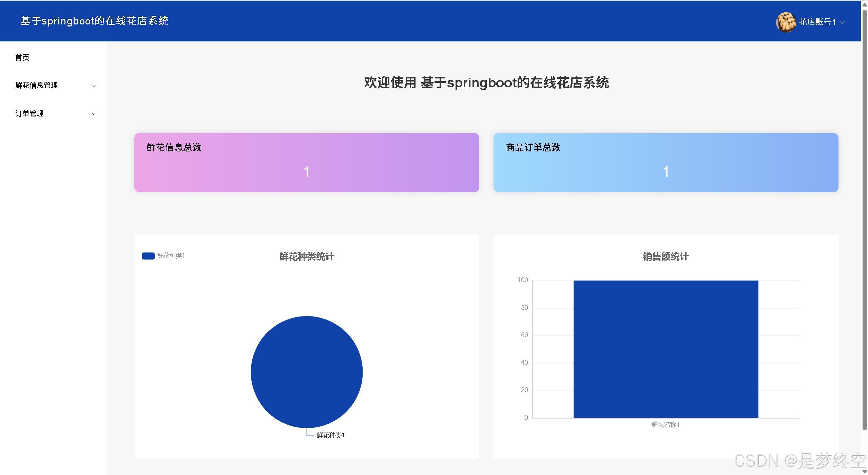Click the 鲜花信息总数 statistic card
Screen dimensions: 868x475
pos(306,163)
